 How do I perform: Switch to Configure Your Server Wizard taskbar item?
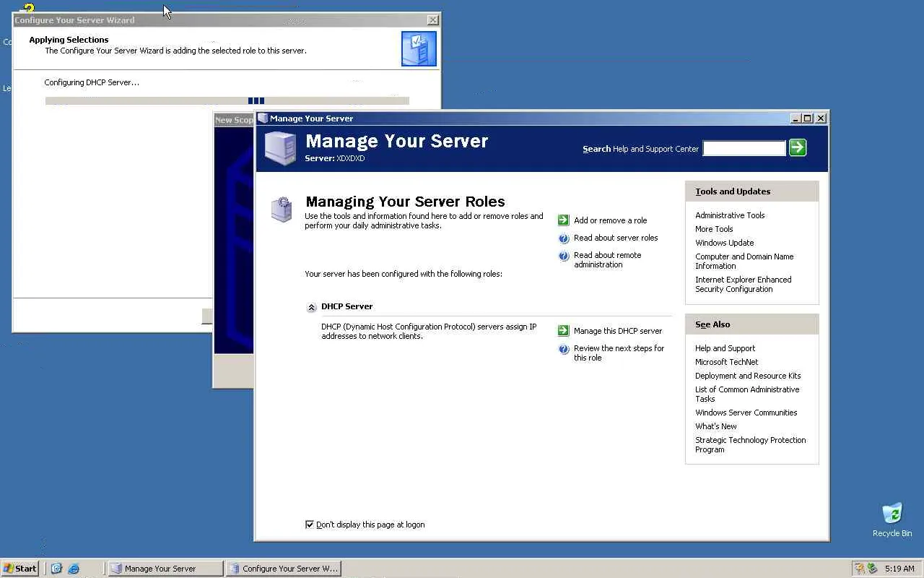coord(283,569)
